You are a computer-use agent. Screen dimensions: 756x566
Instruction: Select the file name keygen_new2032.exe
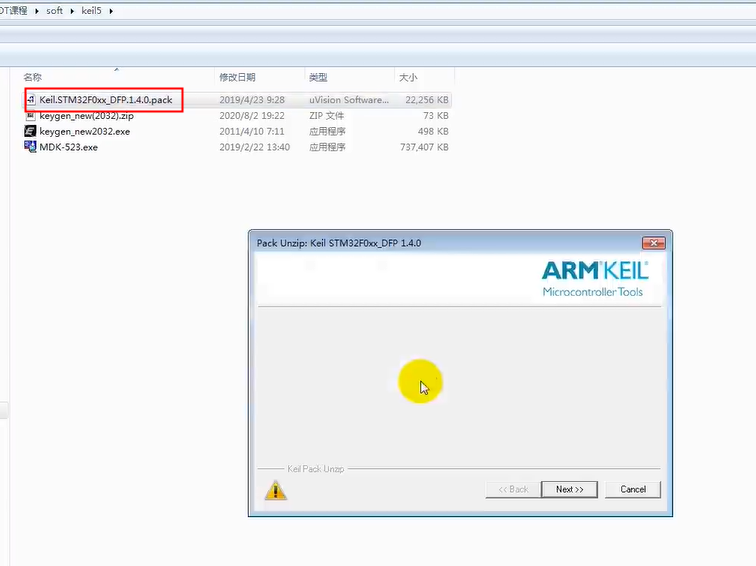pos(84,131)
